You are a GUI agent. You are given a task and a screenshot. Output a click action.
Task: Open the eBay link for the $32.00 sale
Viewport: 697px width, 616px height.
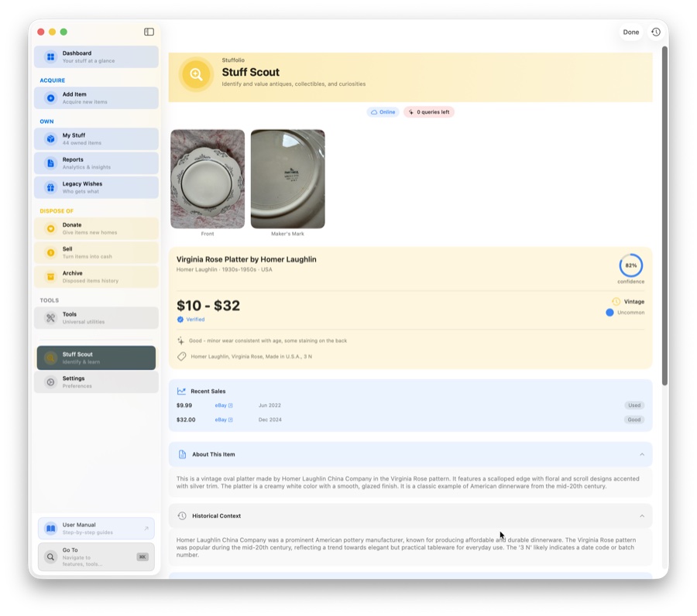[x=223, y=420]
